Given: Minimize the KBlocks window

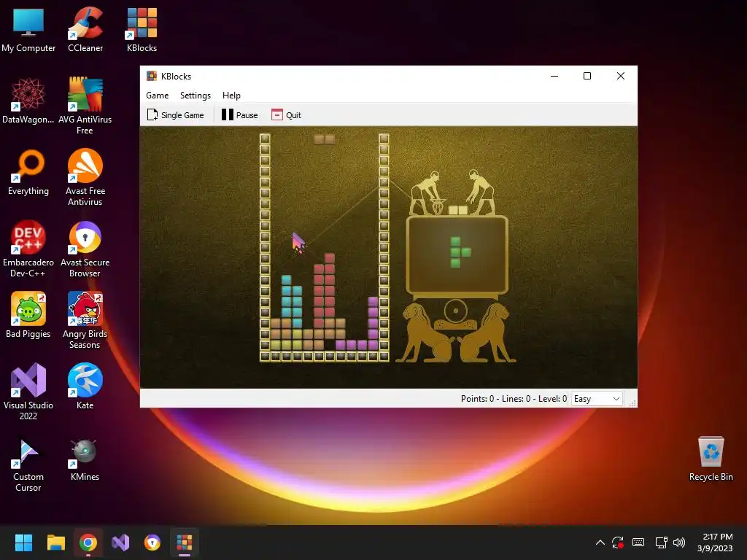Looking at the screenshot, I should click(554, 76).
